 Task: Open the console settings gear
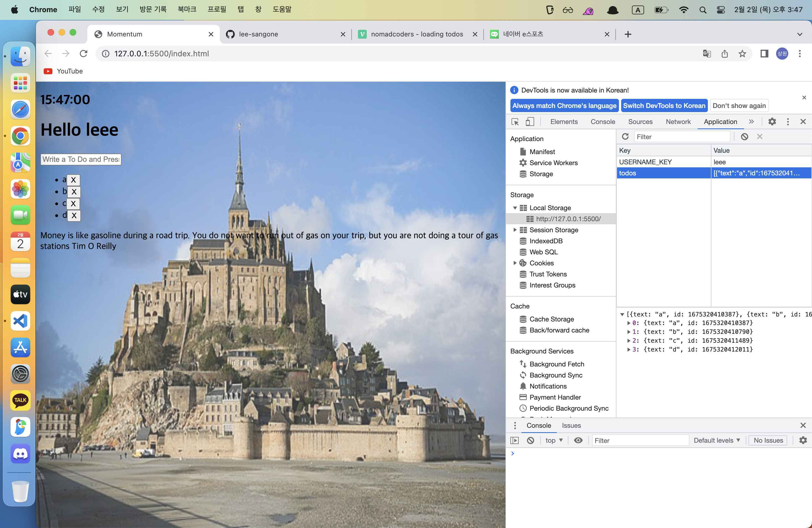click(803, 440)
